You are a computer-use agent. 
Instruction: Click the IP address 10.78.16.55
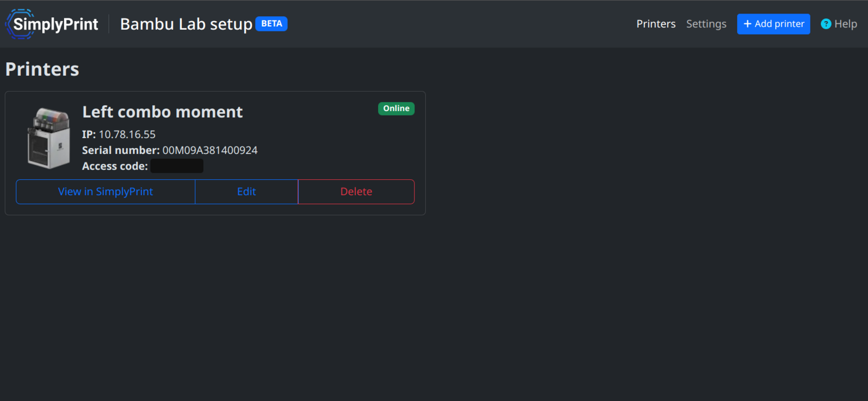tap(127, 134)
